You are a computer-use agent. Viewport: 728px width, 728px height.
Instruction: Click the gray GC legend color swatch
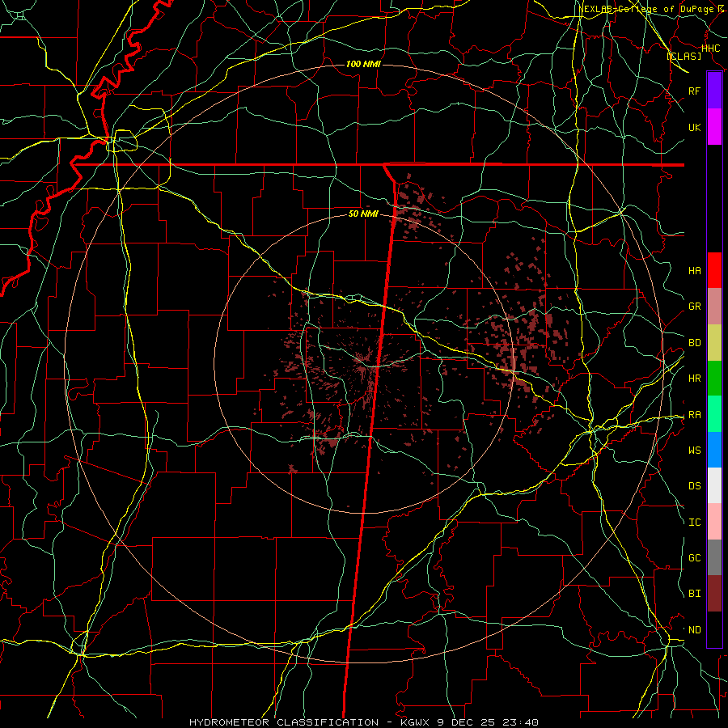coord(714,557)
